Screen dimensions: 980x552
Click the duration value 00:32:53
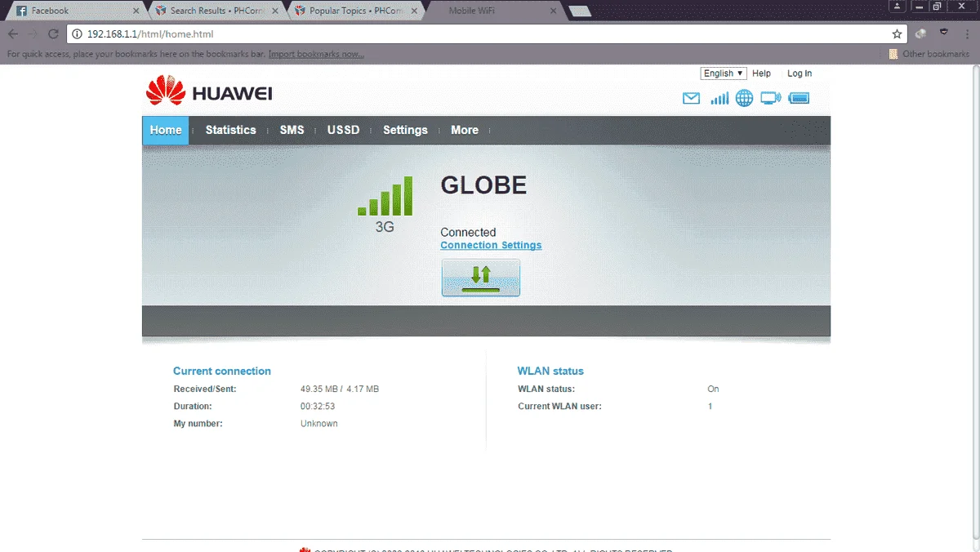pyautogui.click(x=318, y=407)
